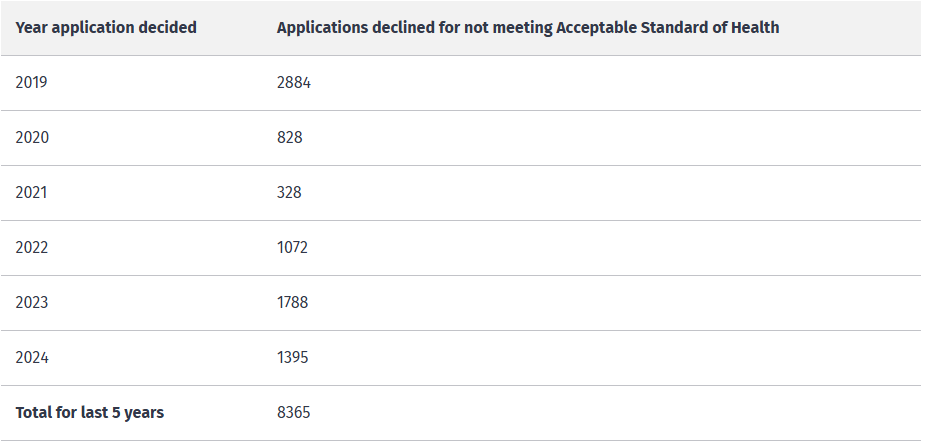Select the 2019 year cell
925x442 pixels.
[31, 83]
